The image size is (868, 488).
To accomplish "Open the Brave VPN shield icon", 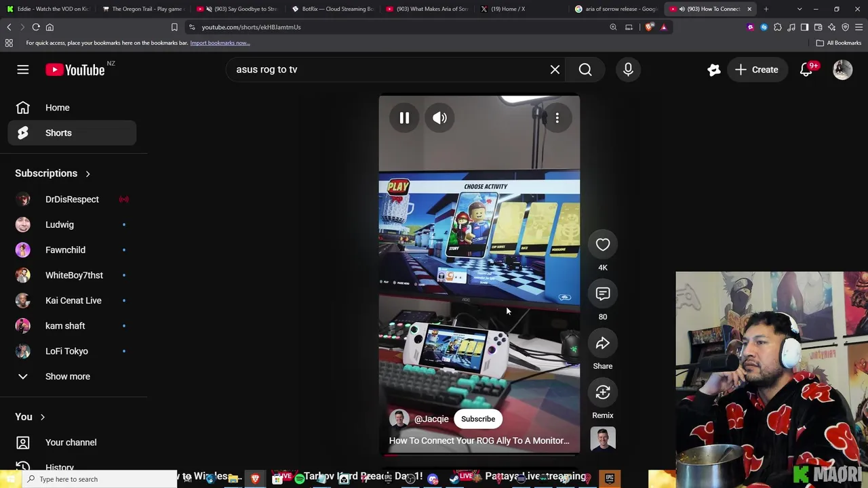I will [x=845, y=27].
